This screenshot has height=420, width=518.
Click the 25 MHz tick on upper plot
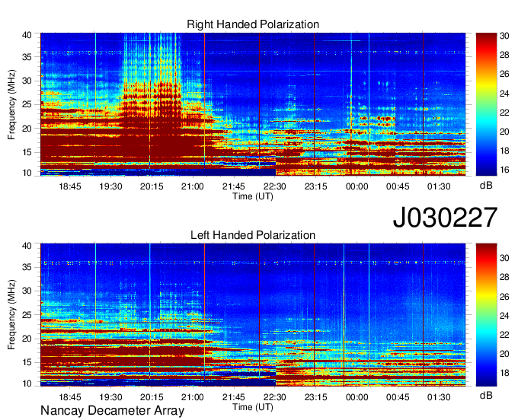click(27, 104)
